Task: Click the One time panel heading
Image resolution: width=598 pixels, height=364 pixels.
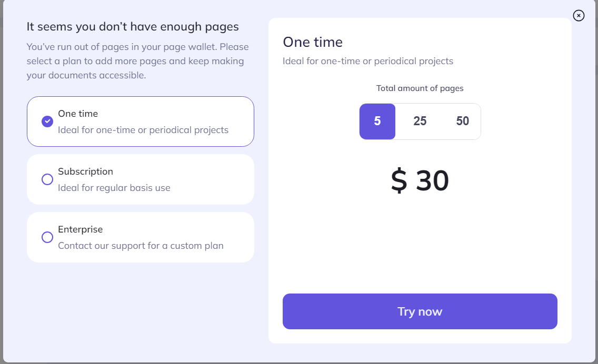Action: click(313, 42)
